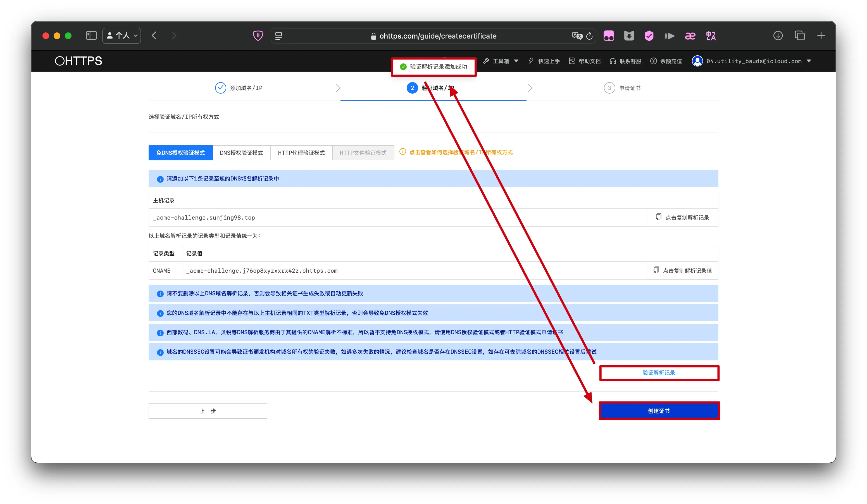Click the translate icon in address bar
Viewport: 867px width, 504px height.
[x=577, y=36]
